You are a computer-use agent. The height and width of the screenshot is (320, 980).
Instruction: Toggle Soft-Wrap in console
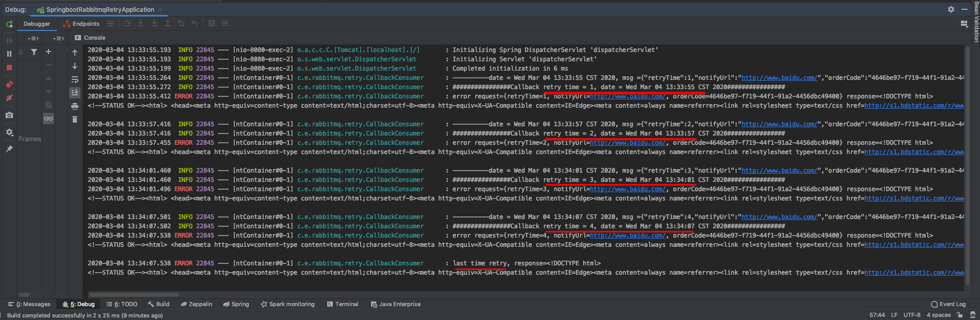[75, 79]
